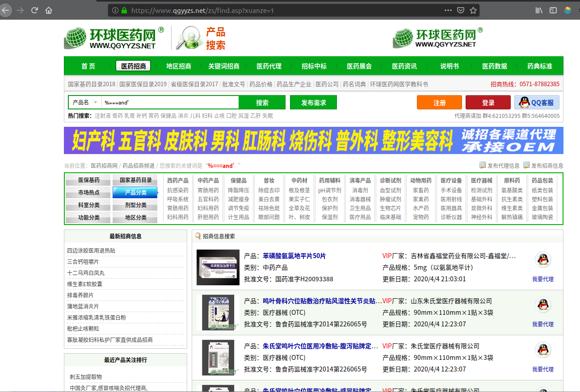The height and width of the screenshot is (392, 580).
Task: Select the 科室分类 category tab
Action: click(89, 205)
